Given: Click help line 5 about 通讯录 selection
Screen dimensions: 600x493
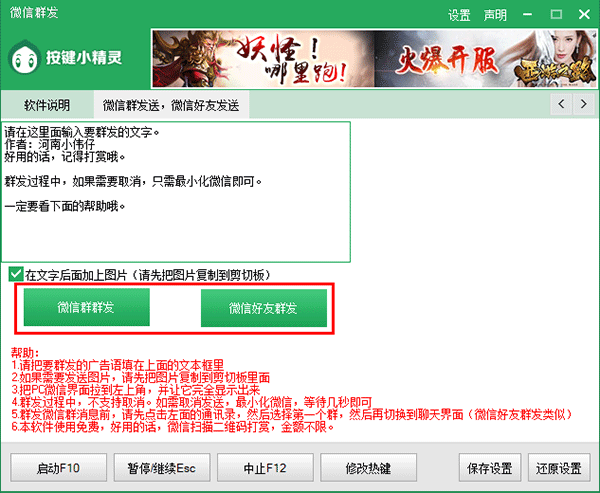Looking at the screenshot, I should (x=292, y=415).
